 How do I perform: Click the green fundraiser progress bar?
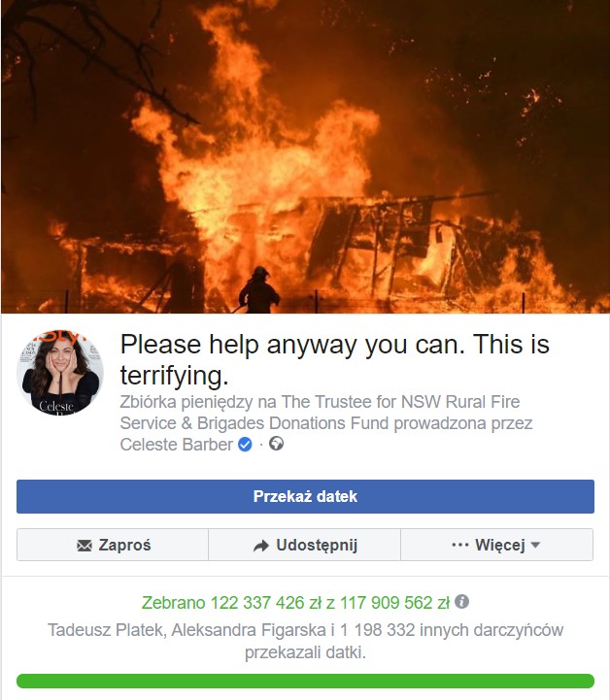click(x=305, y=681)
